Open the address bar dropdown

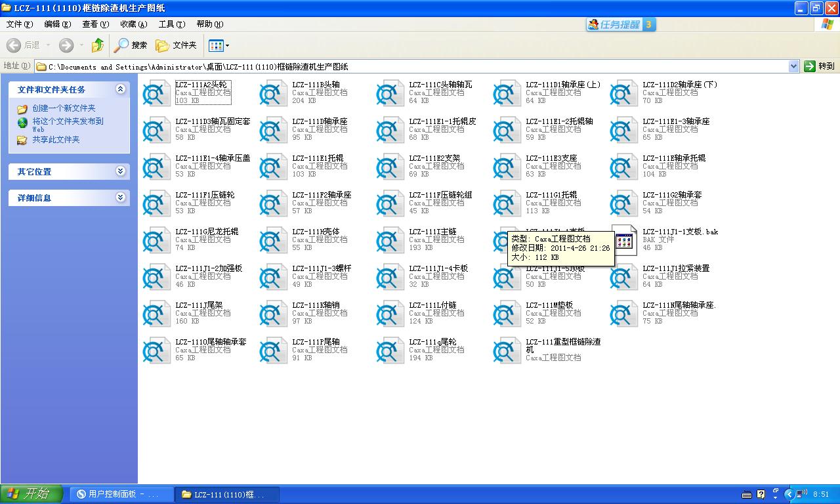click(792, 66)
